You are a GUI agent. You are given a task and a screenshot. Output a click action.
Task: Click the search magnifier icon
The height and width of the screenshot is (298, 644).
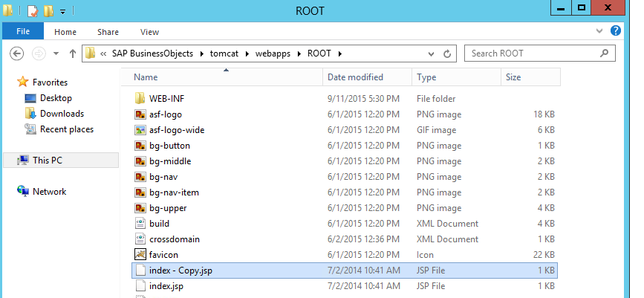pyautogui.click(x=604, y=53)
